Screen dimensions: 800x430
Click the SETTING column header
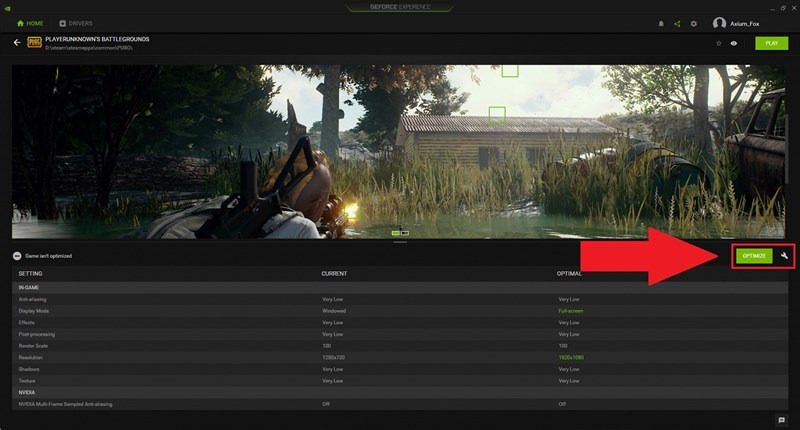(x=30, y=274)
